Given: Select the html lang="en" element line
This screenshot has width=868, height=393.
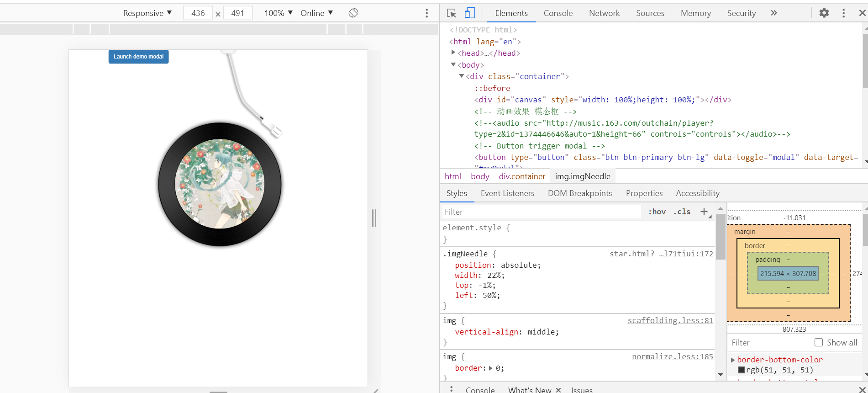Looking at the screenshot, I should coord(485,42).
